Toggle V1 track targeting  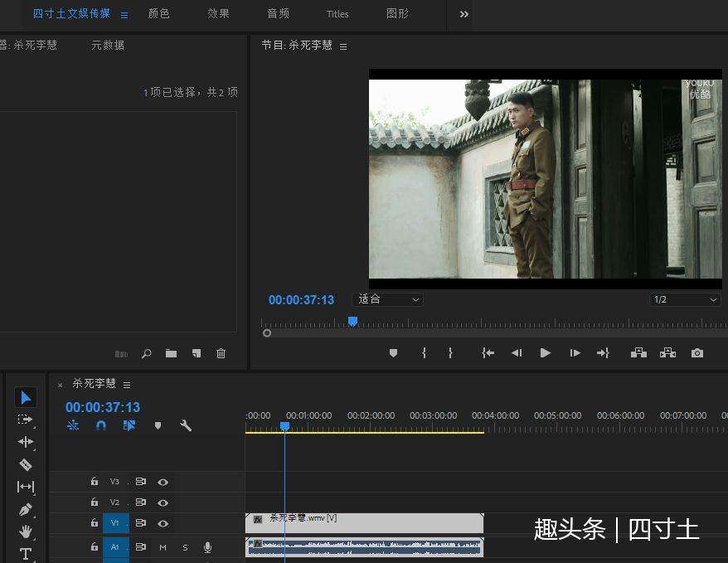click(x=115, y=523)
